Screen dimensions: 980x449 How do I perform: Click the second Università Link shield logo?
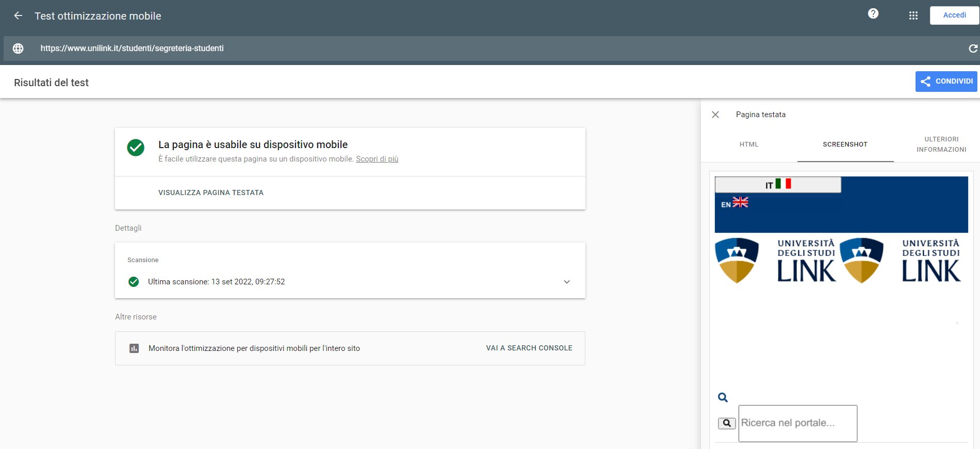[861, 261]
